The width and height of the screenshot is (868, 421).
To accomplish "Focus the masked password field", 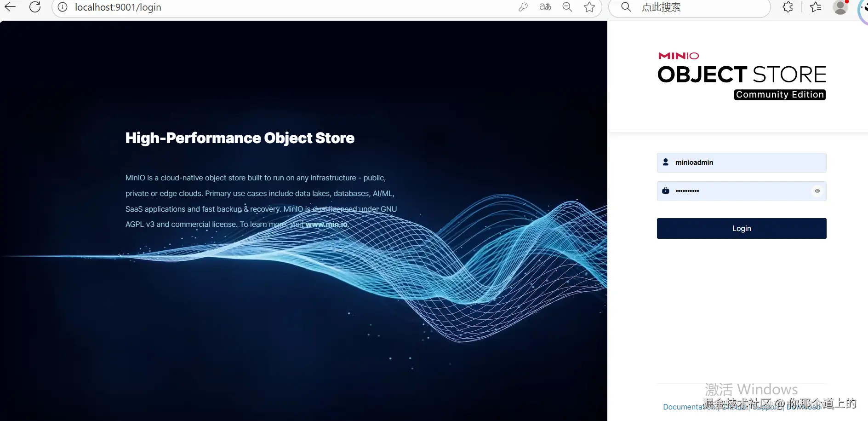I will pos(742,191).
